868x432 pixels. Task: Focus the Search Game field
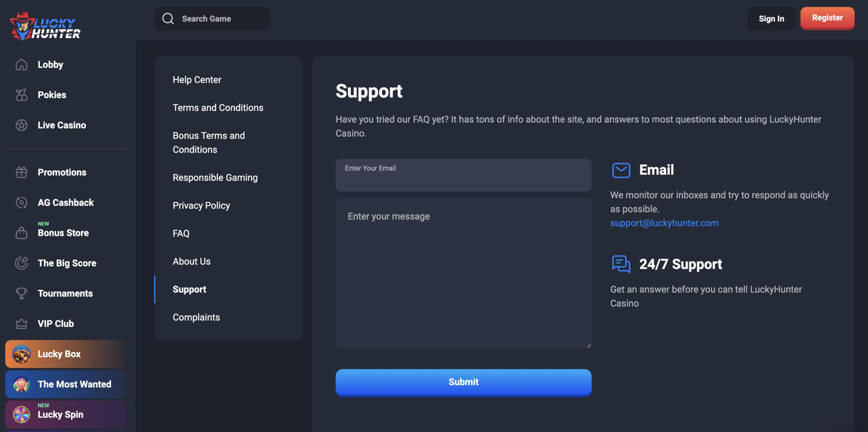[x=212, y=19]
